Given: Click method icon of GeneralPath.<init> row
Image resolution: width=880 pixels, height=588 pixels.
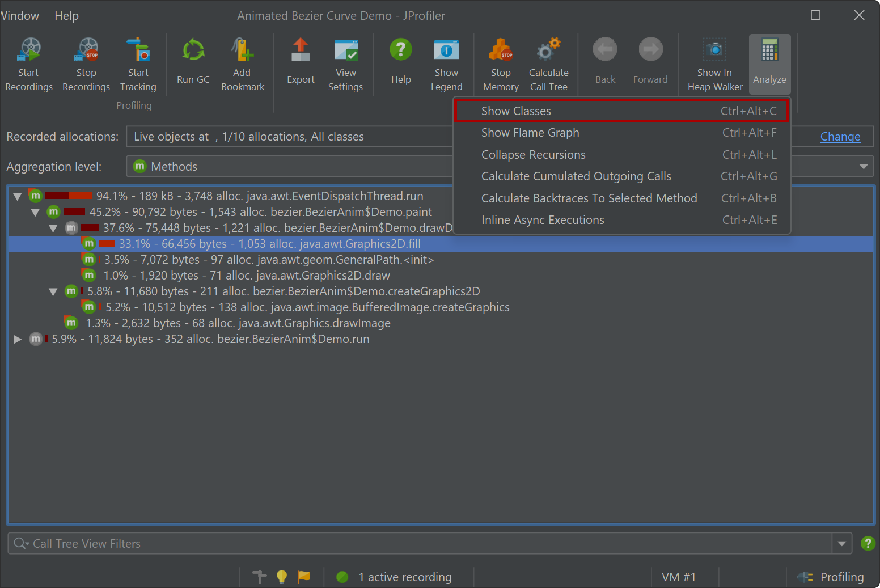Looking at the screenshot, I should coord(88,259).
